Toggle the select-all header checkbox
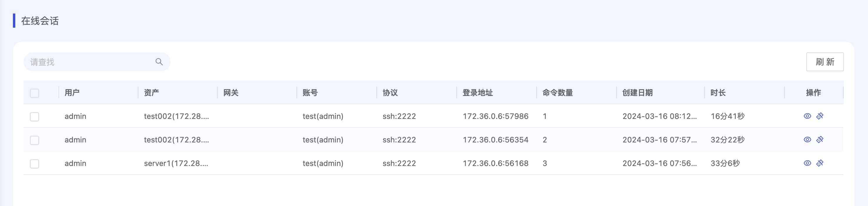 click(34, 93)
